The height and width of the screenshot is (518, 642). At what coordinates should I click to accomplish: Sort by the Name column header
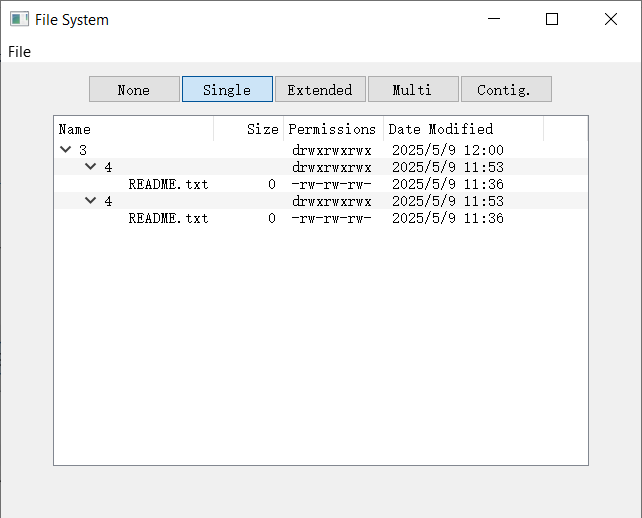click(x=134, y=129)
